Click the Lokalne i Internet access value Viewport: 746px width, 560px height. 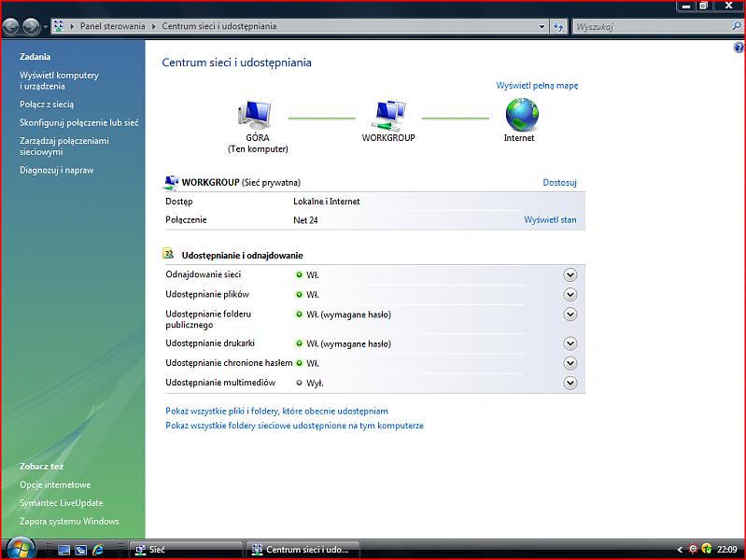(x=327, y=202)
